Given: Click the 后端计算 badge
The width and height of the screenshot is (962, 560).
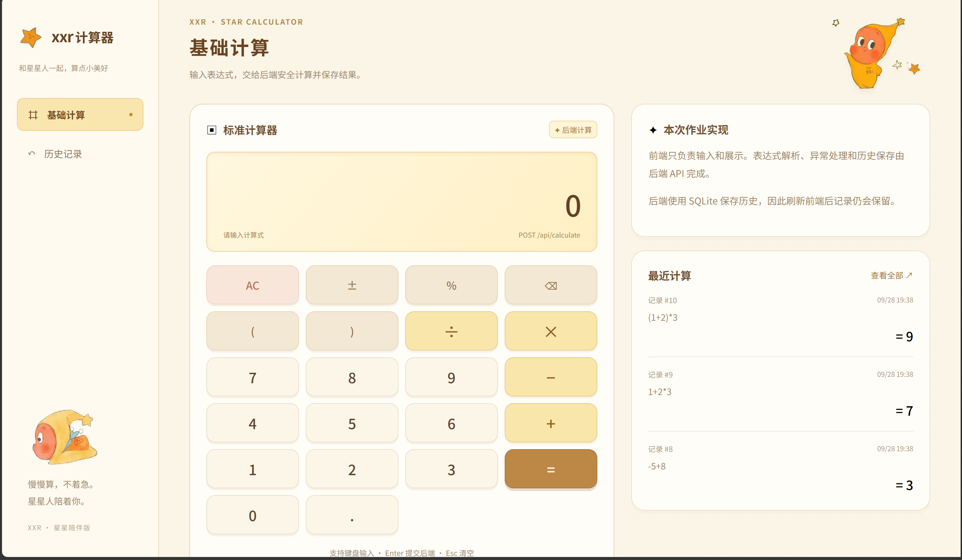Looking at the screenshot, I should [573, 130].
